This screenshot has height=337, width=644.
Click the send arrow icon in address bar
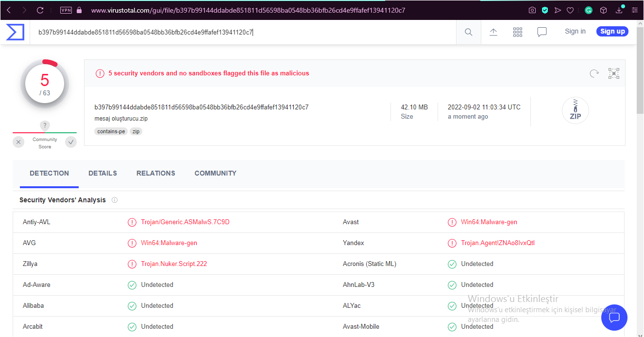pos(558,10)
